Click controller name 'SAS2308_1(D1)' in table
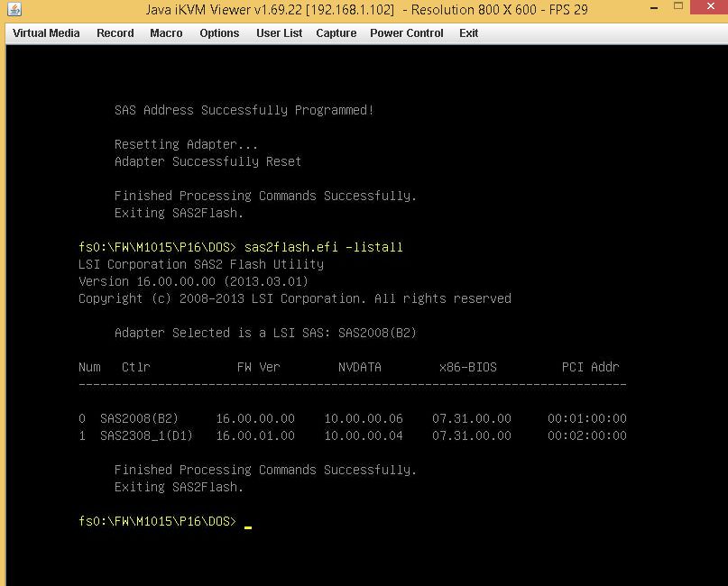 (x=147, y=435)
